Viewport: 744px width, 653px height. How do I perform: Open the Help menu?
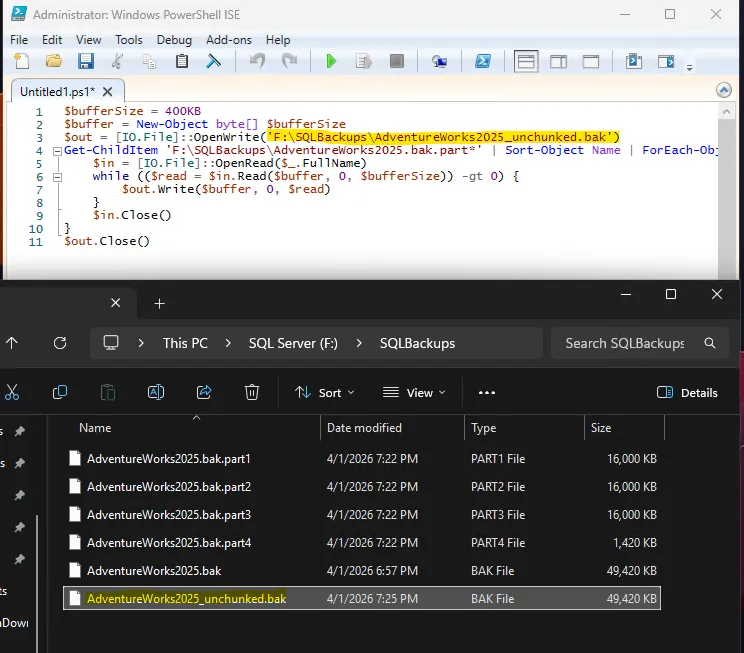click(x=278, y=40)
